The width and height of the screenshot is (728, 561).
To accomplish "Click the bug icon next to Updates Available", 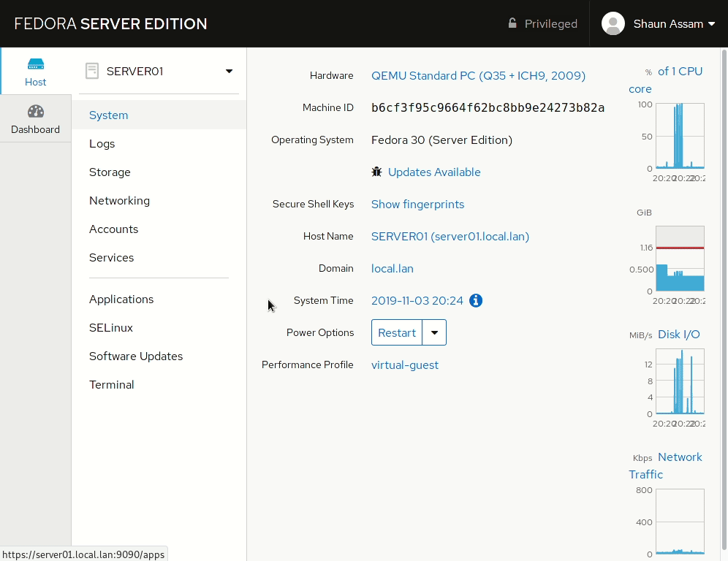I will pyautogui.click(x=376, y=172).
